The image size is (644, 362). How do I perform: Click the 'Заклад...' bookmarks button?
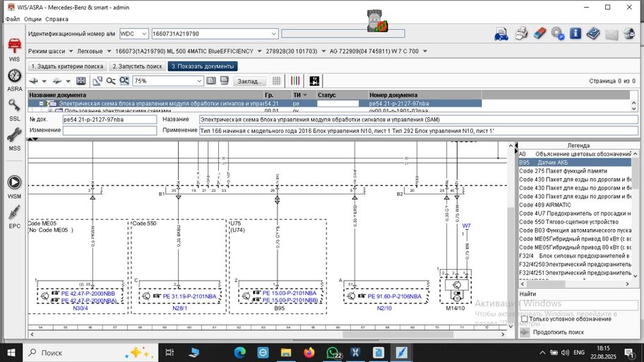(249, 81)
